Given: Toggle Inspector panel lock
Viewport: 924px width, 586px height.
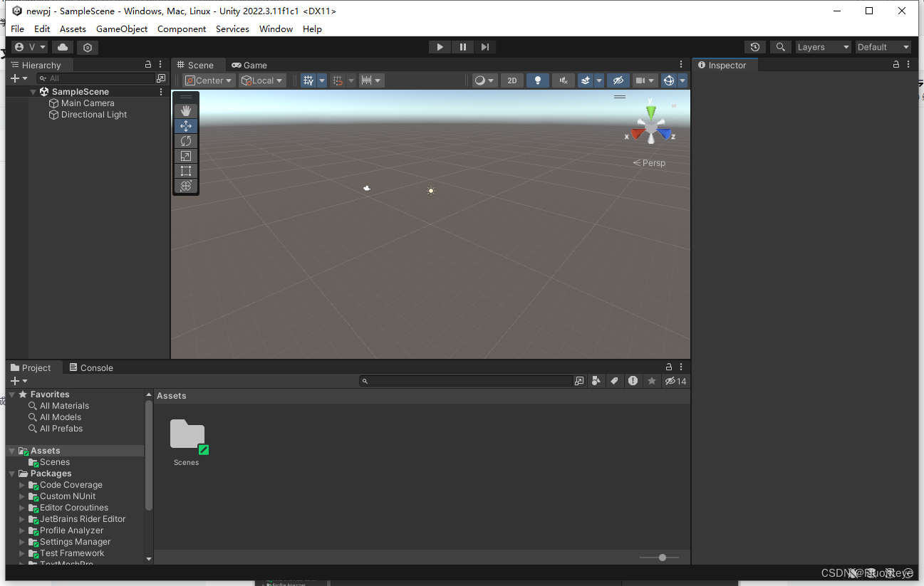Looking at the screenshot, I should point(896,65).
